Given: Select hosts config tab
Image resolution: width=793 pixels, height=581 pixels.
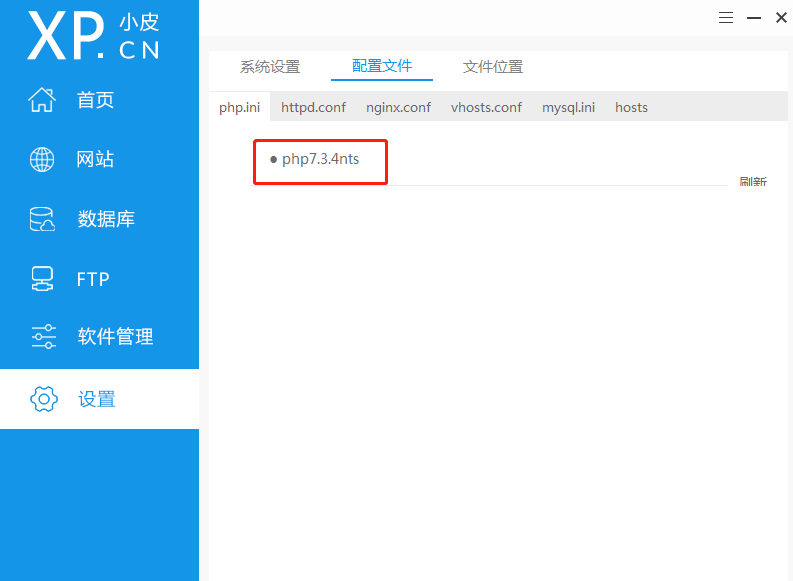Looking at the screenshot, I should tap(631, 107).
